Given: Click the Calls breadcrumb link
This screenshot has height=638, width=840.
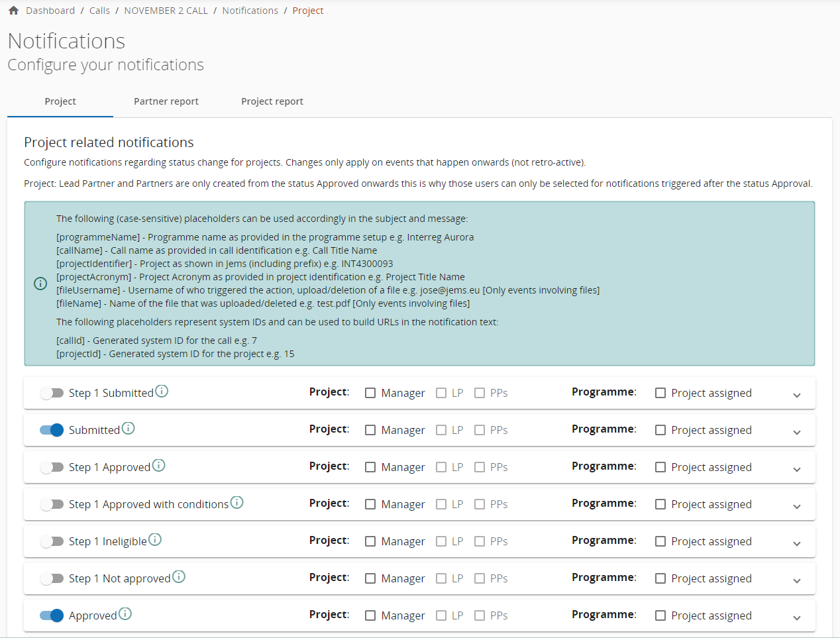Looking at the screenshot, I should pos(100,11).
